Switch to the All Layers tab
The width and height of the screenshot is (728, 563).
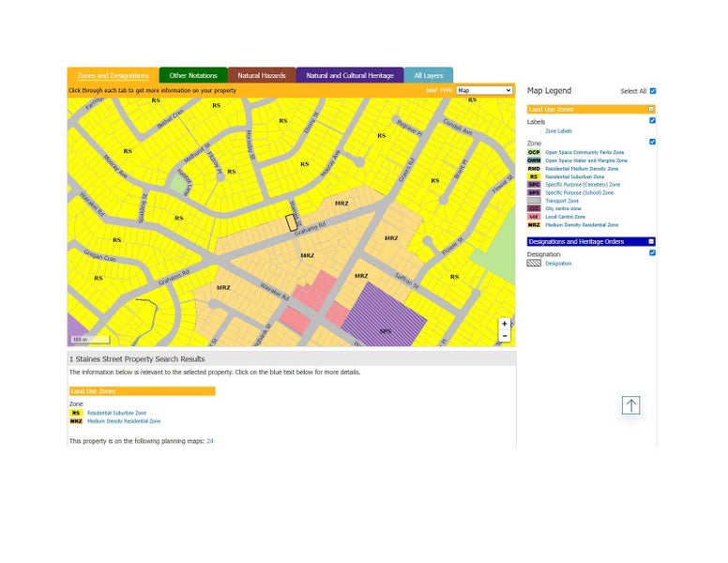click(429, 75)
